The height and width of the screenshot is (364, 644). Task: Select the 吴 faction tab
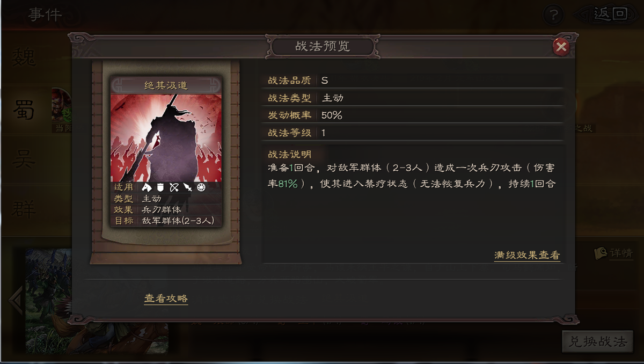coord(24,160)
